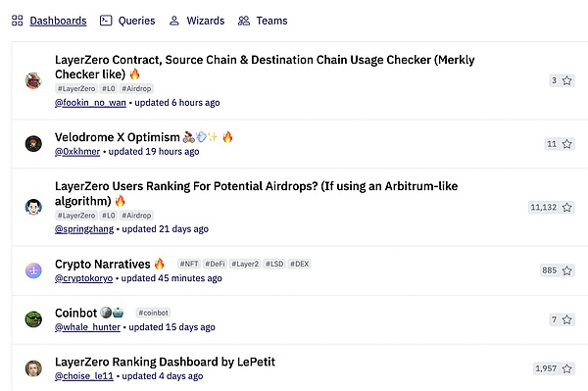Toggle star on Crypto Narratives dashboard
This screenshot has height=391, width=588.
pyautogui.click(x=566, y=270)
